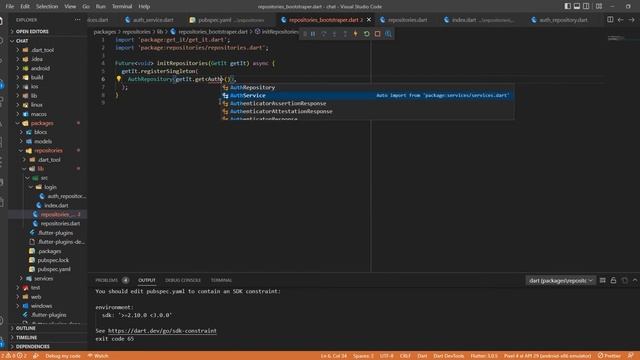Trigger Flutter Hot Reload lightning icon
Screen dimensions: 640x360
point(356,34)
